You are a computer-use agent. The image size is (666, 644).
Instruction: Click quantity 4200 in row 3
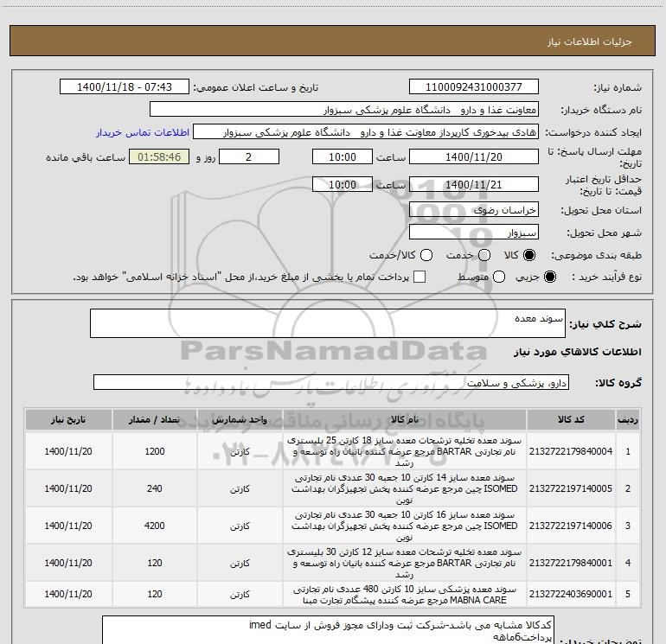pyautogui.click(x=155, y=526)
